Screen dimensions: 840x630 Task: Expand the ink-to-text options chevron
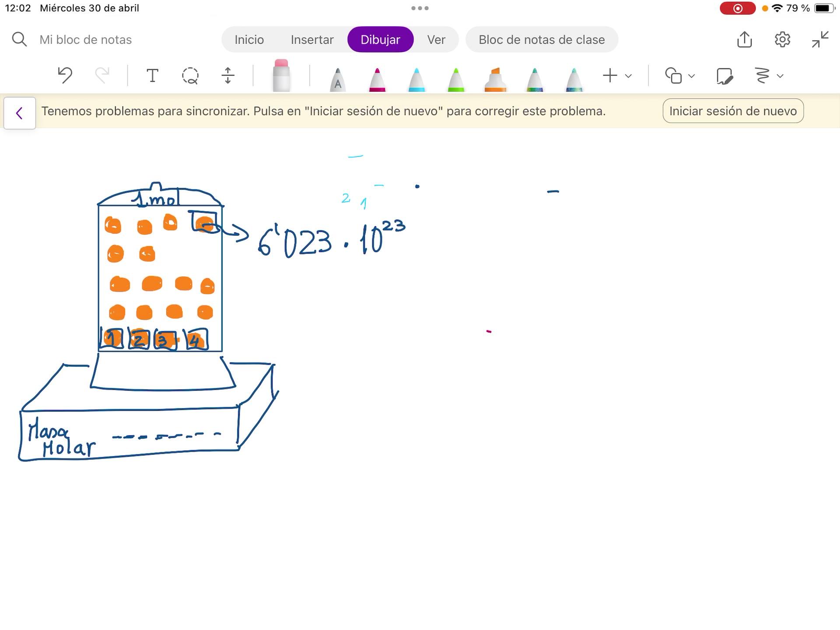click(x=780, y=76)
